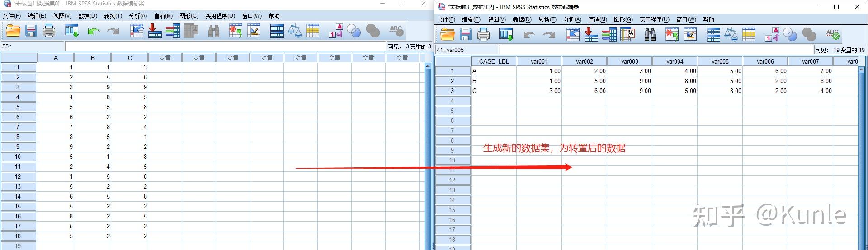Select CASE_LBL cell 'B' in right window

tap(494, 81)
